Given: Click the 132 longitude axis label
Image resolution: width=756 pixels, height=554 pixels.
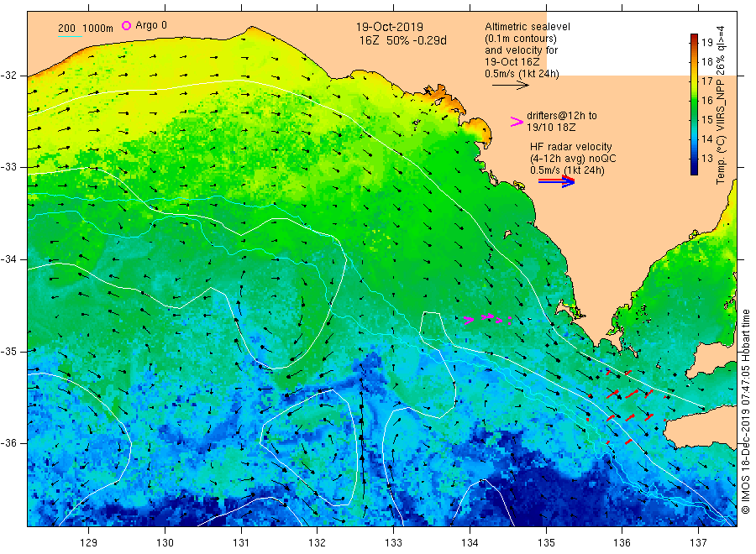Looking at the screenshot, I should (x=318, y=543).
